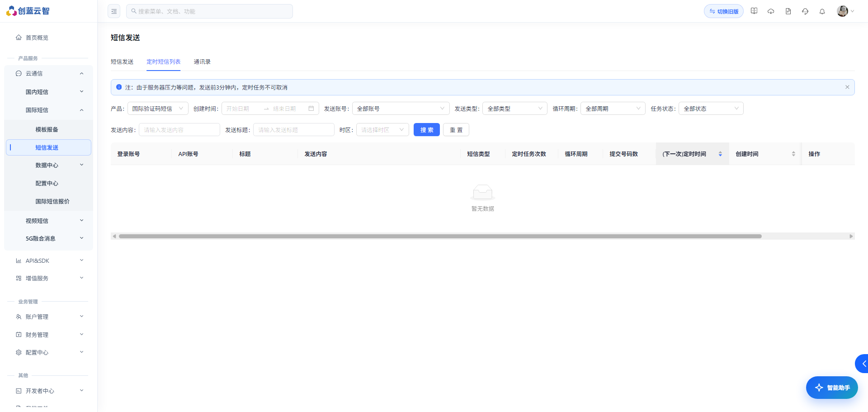Open 配置中心 under 国际短信
The image size is (868, 412).
pos(47,183)
